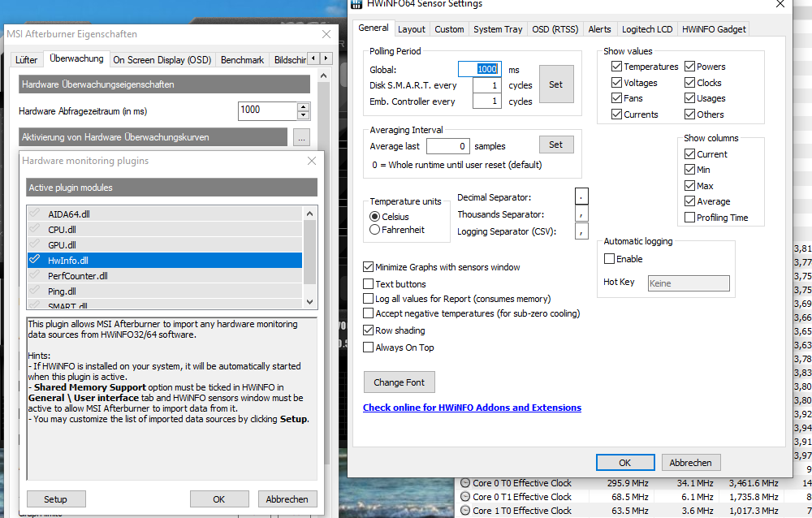Screen dimensions: 812x518
Task: Uncheck Voltages in Show values
Action: click(x=616, y=82)
